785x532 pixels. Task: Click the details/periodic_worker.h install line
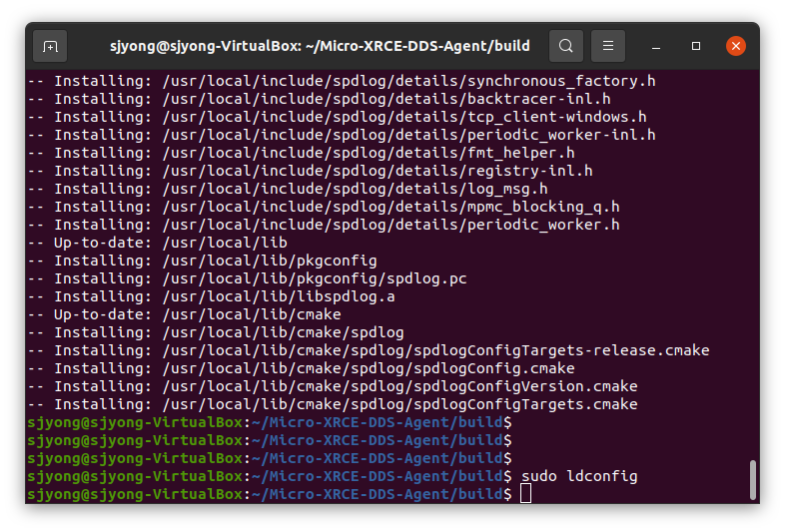[x=324, y=226]
